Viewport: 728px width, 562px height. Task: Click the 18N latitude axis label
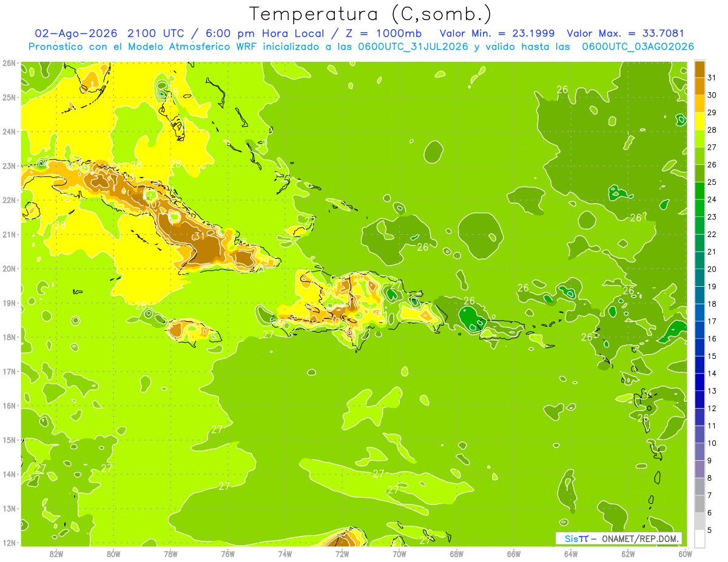pyautogui.click(x=9, y=337)
